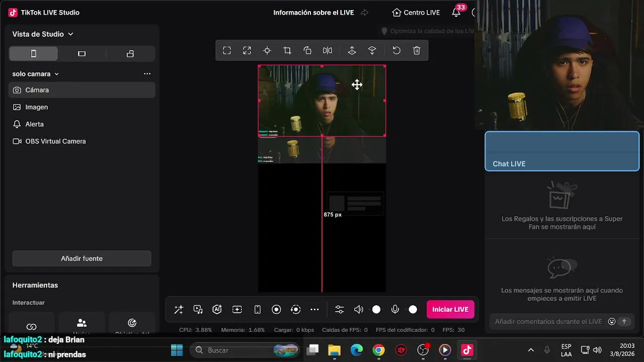Open the sparkle frame tool
The height and width of the screenshot is (362, 644).
pos(237,310)
